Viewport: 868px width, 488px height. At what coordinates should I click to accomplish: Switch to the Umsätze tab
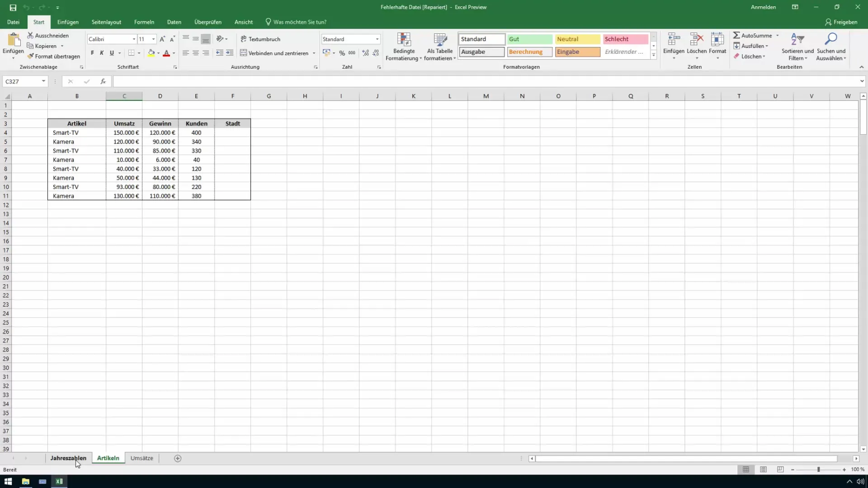pos(142,458)
